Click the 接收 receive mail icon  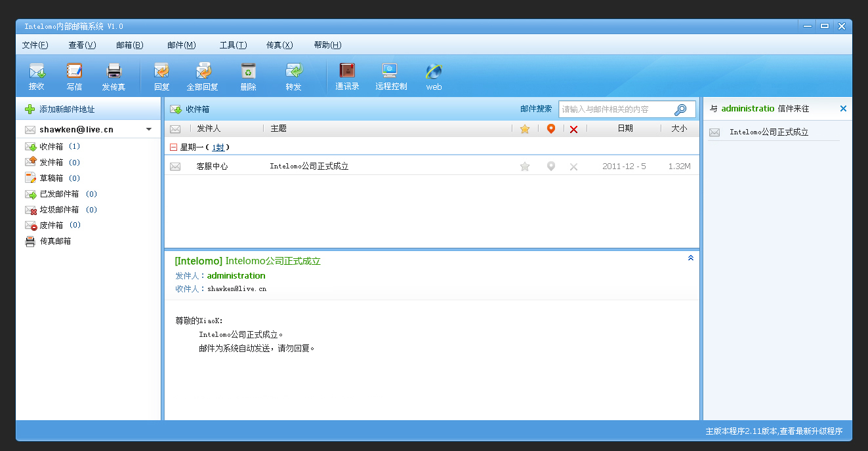pos(37,71)
